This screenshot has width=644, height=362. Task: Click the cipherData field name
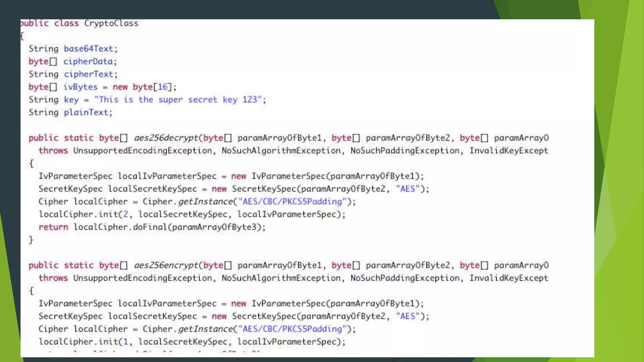(x=88, y=62)
